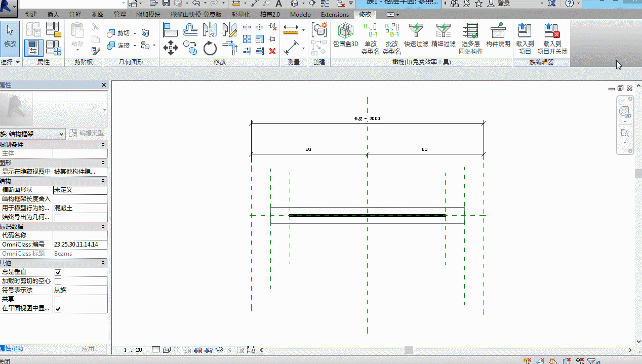Click the 1 : 20 view scale button
The image size is (642, 364).
coord(133,350)
